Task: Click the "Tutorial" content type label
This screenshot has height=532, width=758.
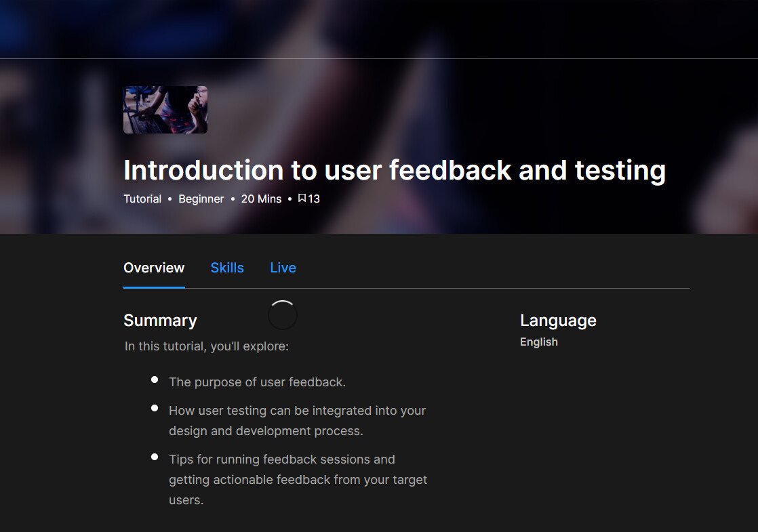Action: point(142,199)
